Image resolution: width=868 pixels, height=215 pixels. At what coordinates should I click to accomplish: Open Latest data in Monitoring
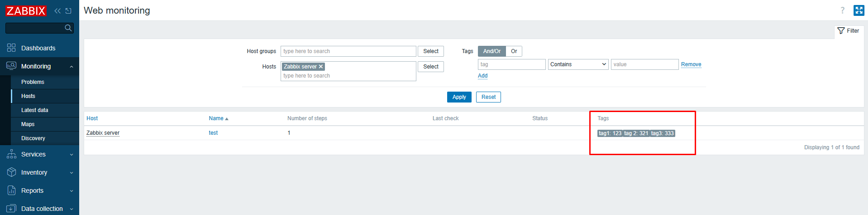point(34,110)
